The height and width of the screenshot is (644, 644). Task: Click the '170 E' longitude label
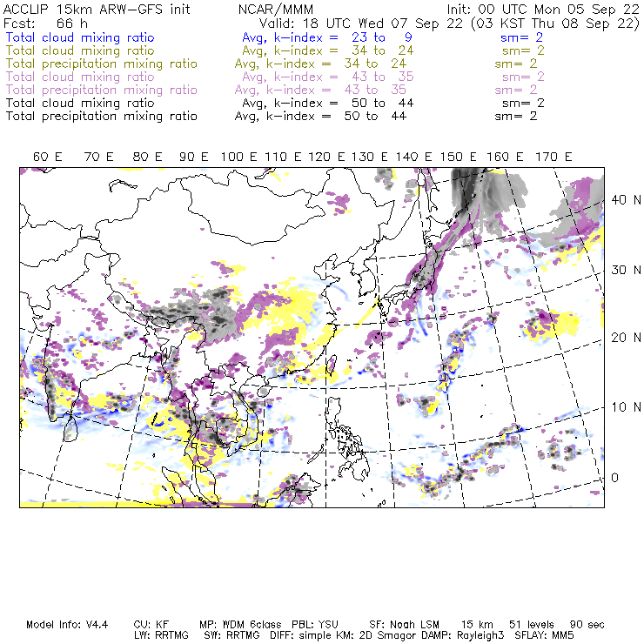[x=553, y=157]
